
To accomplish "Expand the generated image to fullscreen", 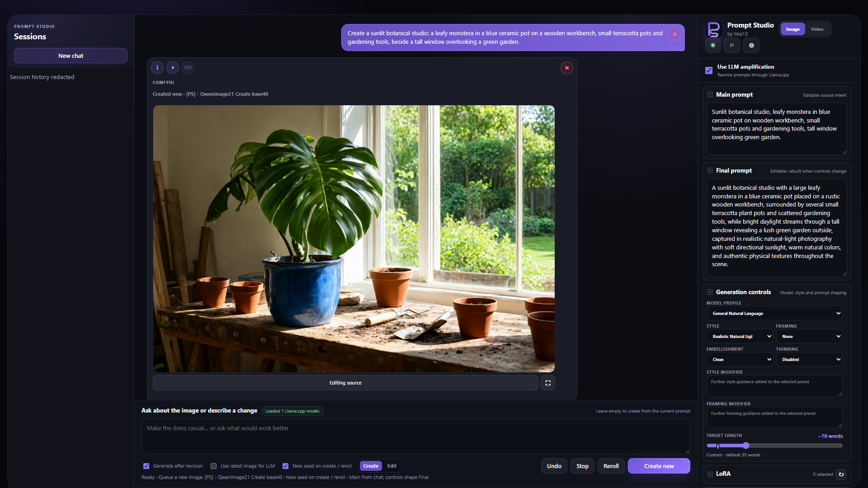I will coord(548,383).
